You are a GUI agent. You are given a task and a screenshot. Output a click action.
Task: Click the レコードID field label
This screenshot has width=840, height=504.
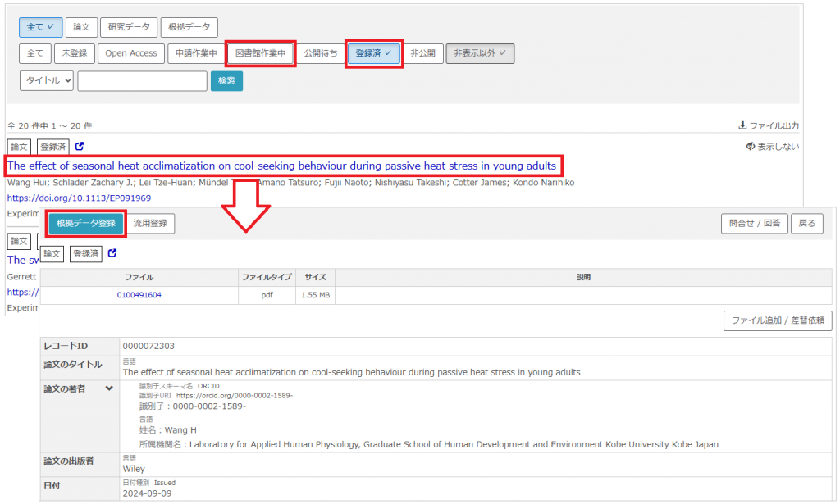pyautogui.click(x=66, y=346)
